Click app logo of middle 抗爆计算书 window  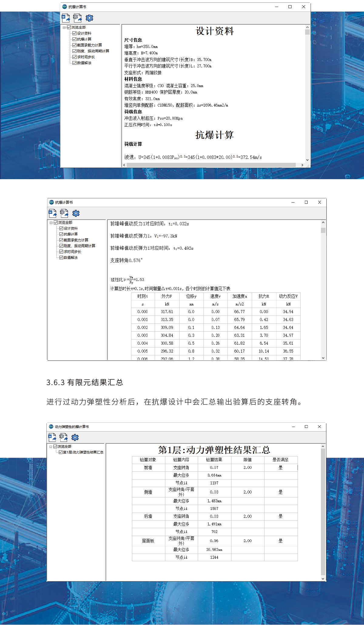point(51,202)
